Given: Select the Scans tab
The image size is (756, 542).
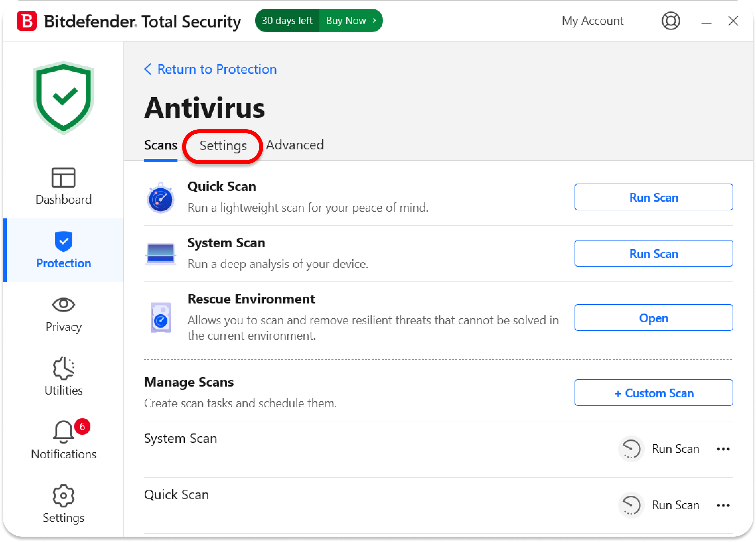Looking at the screenshot, I should [x=160, y=145].
